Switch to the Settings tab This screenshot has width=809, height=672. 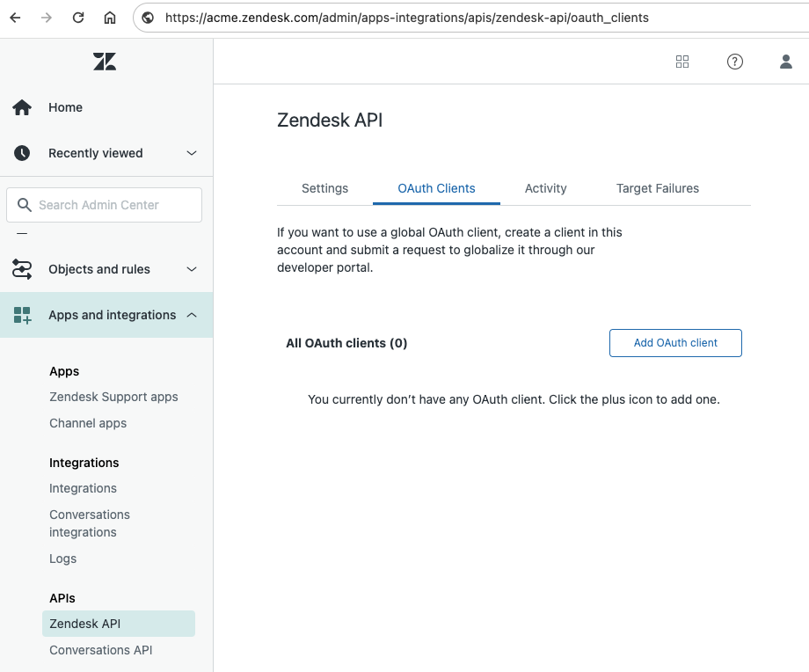324,188
